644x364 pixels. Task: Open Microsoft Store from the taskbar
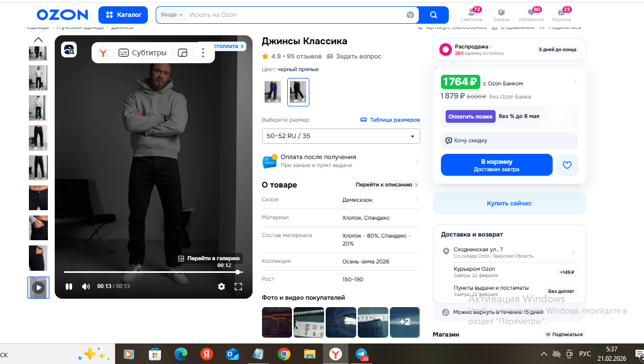click(155, 354)
